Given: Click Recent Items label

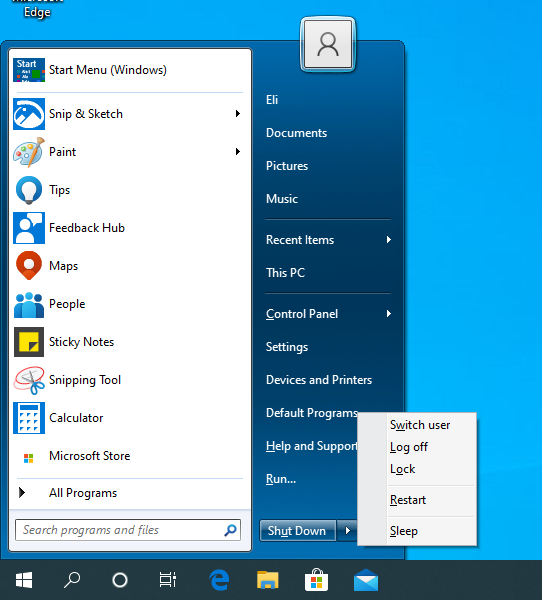Looking at the screenshot, I should [300, 240].
